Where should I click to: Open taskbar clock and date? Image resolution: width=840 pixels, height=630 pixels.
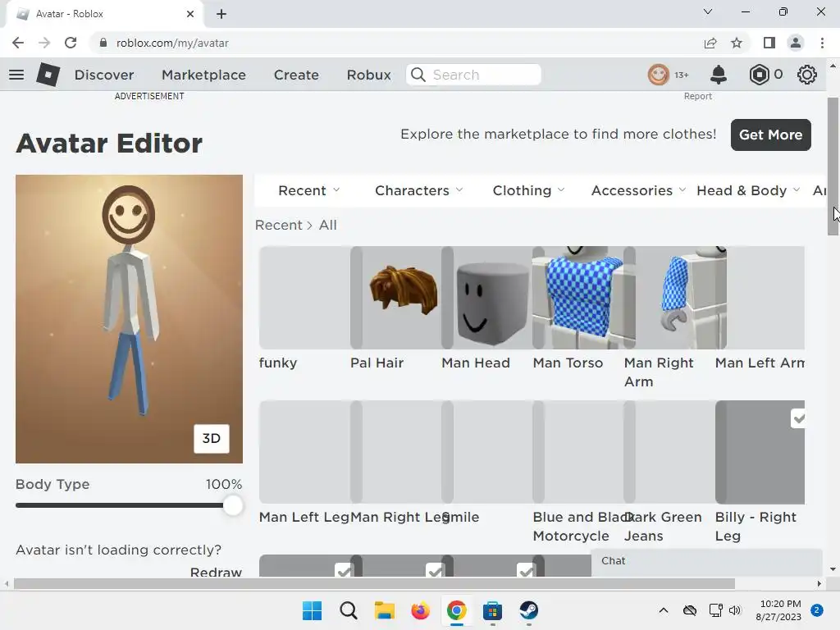[778, 610]
